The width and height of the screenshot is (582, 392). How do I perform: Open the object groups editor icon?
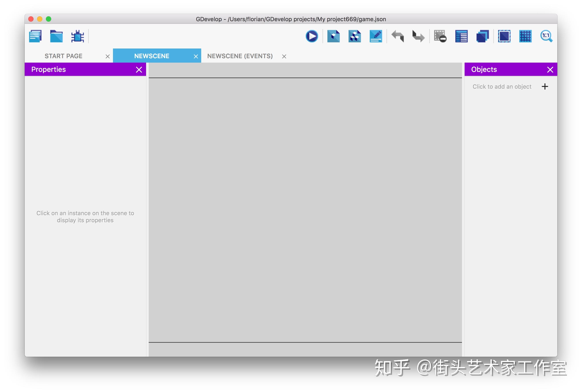tap(354, 36)
